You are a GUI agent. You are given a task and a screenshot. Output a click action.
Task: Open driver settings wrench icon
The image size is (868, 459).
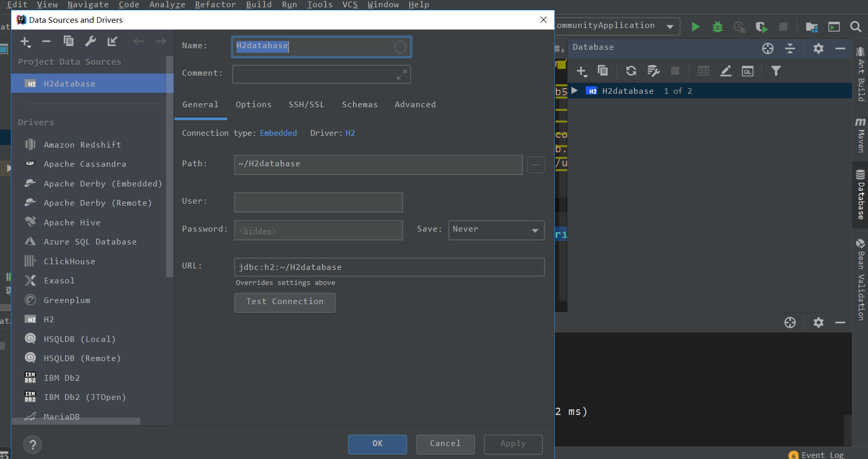coord(91,41)
